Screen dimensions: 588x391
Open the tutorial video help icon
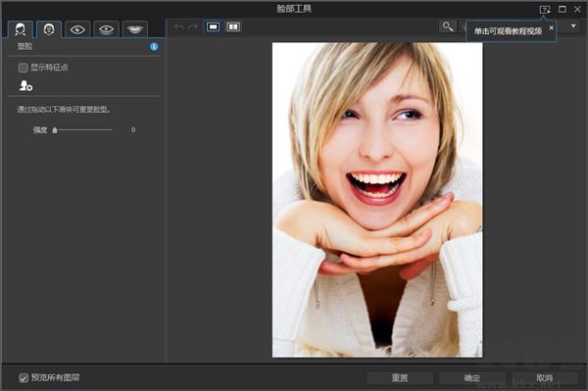tap(545, 10)
